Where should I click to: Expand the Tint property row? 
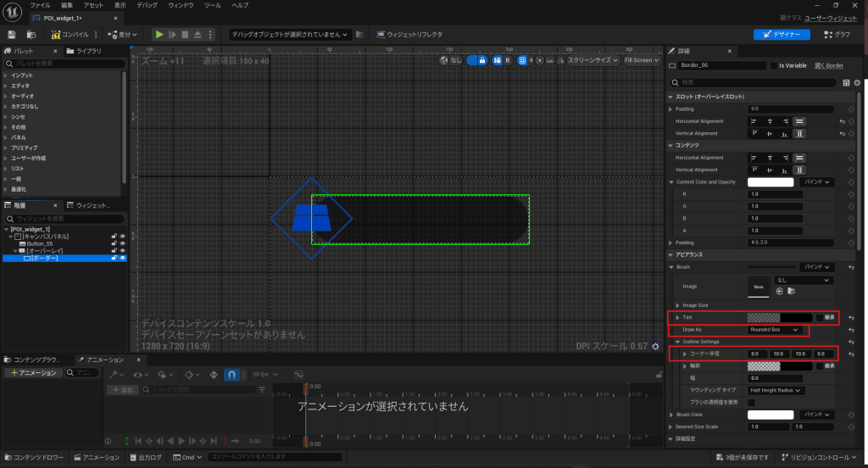coord(677,317)
